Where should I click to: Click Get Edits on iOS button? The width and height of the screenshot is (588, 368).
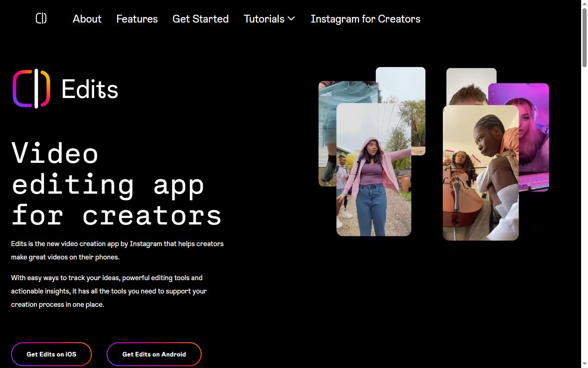pyautogui.click(x=51, y=354)
